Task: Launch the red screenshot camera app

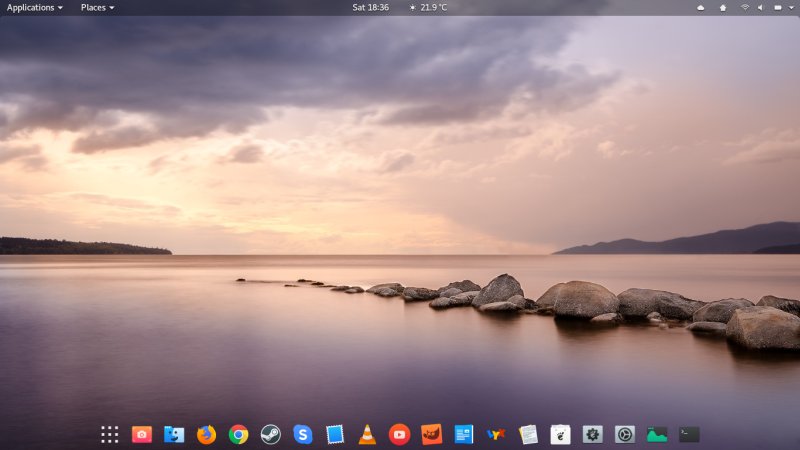Action: coord(142,434)
